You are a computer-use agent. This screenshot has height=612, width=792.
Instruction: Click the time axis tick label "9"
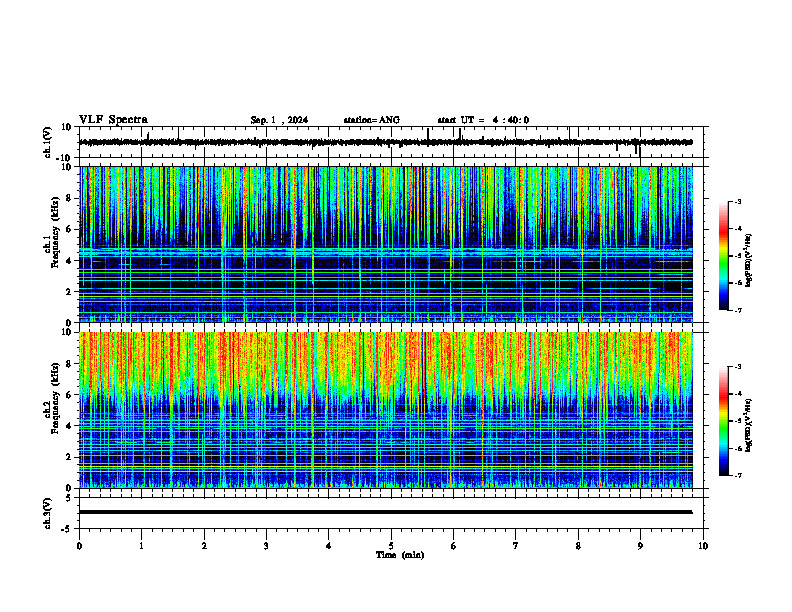640,546
